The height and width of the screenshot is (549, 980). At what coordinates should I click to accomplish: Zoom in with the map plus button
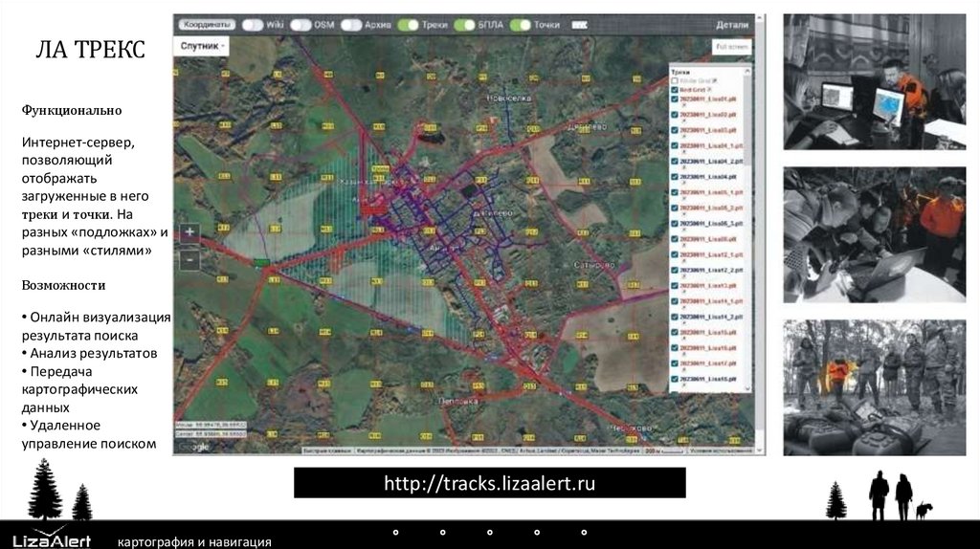point(189,232)
